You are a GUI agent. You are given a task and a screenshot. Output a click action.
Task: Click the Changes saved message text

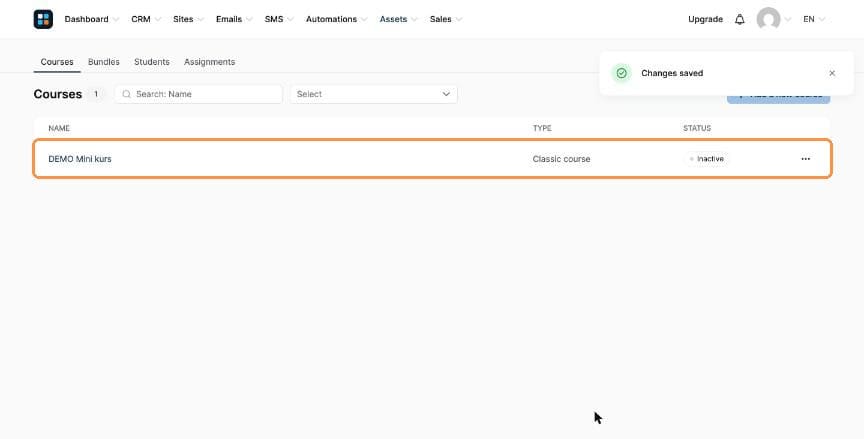(672, 73)
